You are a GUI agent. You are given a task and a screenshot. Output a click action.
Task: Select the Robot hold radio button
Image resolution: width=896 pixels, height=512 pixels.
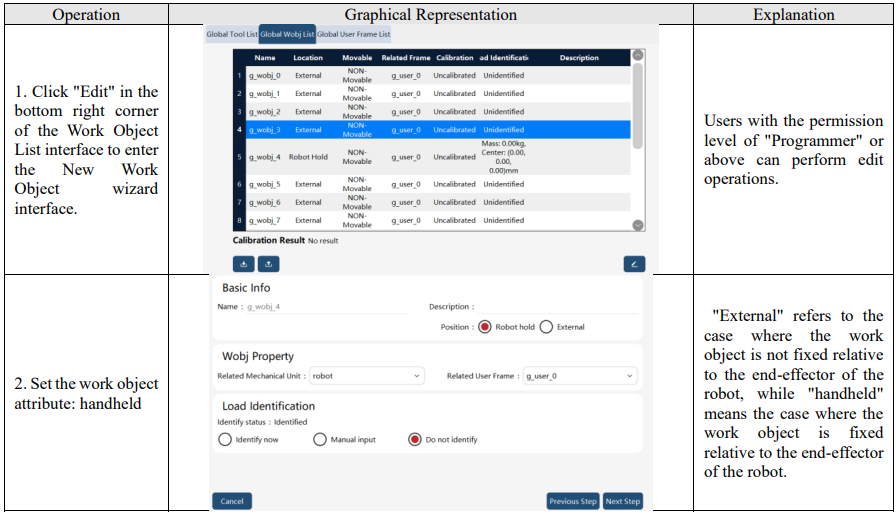click(x=485, y=327)
